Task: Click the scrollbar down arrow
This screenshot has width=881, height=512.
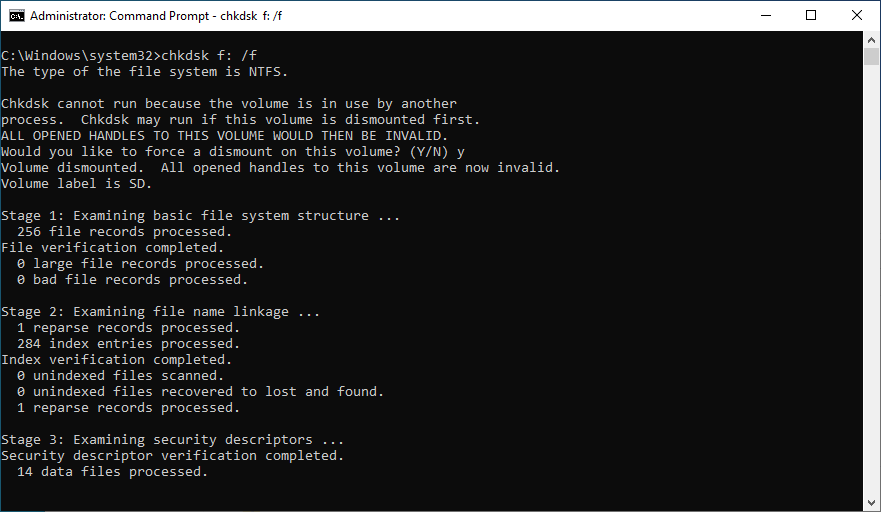Action: (872, 503)
